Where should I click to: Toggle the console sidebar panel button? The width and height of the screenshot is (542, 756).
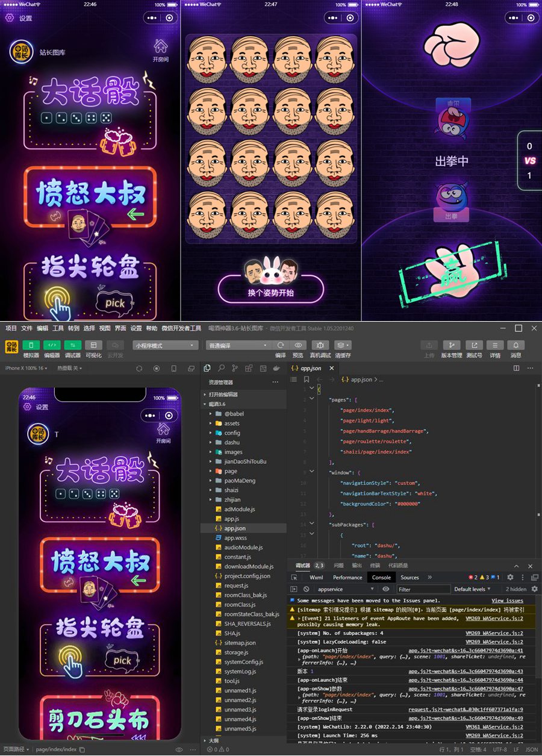pyautogui.click(x=294, y=589)
